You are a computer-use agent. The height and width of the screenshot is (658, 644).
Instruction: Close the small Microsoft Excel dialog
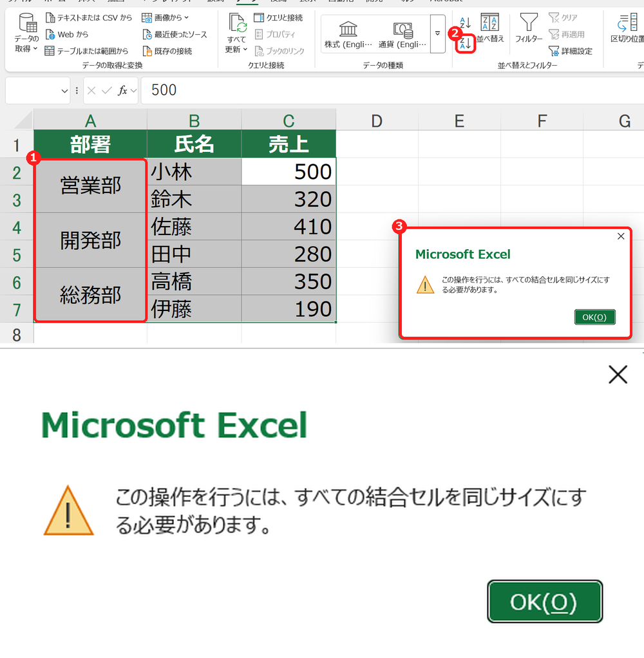click(x=621, y=236)
